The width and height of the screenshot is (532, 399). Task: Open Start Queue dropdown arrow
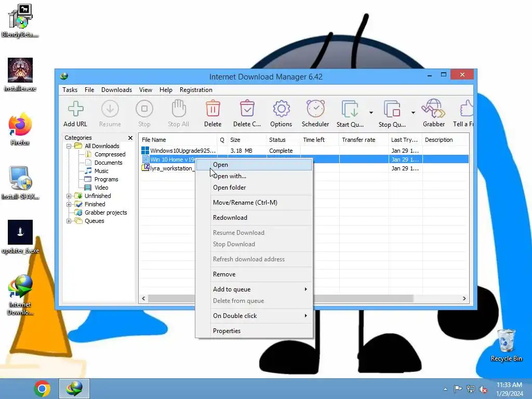click(x=371, y=112)
